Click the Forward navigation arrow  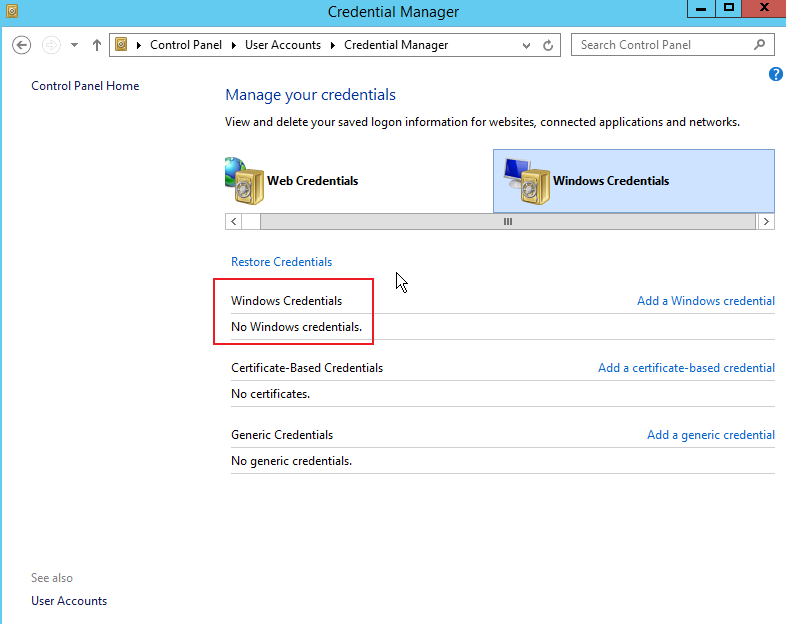[51, 45]
